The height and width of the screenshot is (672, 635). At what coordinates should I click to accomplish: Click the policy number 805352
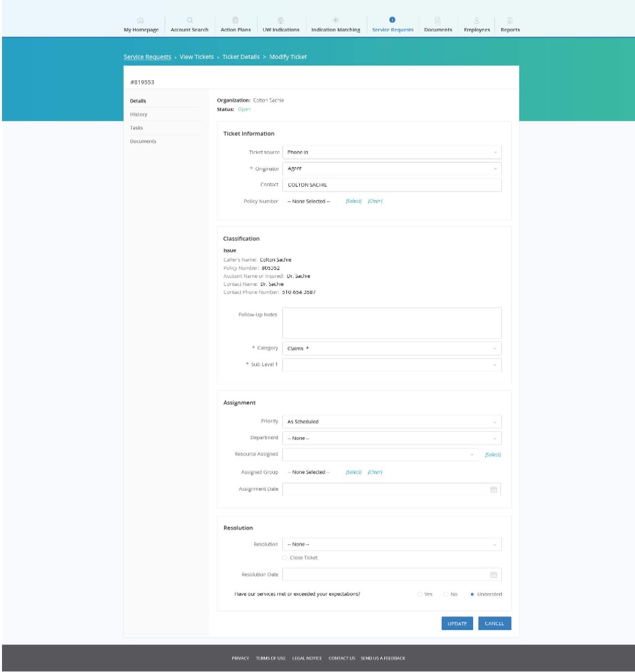(270, 268)
